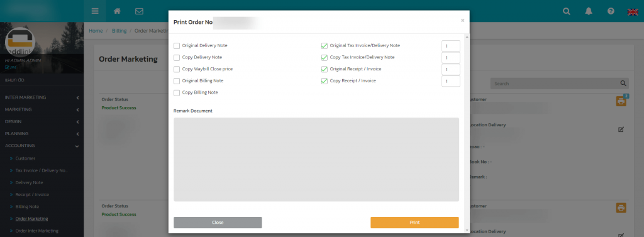Screen dimensions: 644x237
Task: Open Customer in Accounting menu
Action: pyautogui.click(x=25, y=158)
